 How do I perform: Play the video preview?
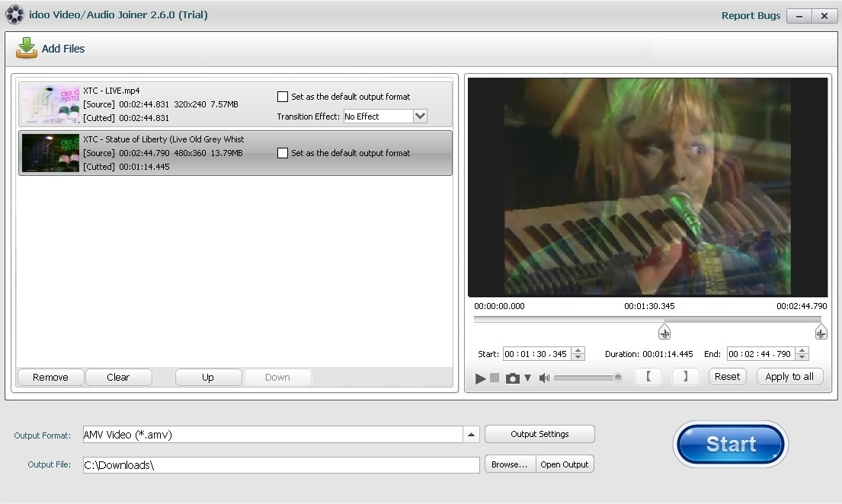[480, 377]
